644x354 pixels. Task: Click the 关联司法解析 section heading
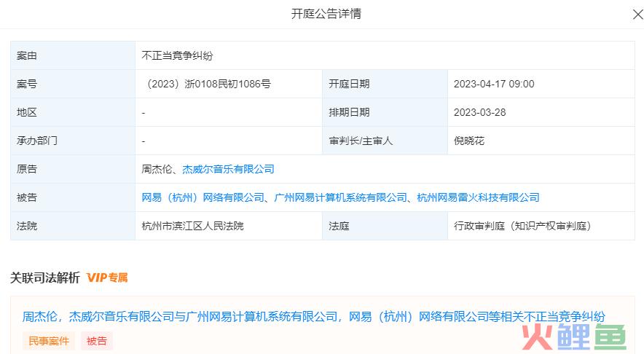pos(44,278)
